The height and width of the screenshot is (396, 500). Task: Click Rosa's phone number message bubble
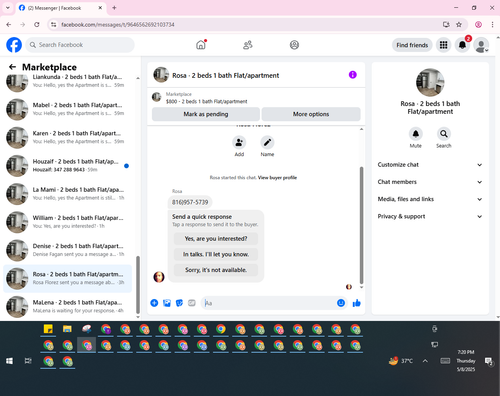click(x=190, y=202)
